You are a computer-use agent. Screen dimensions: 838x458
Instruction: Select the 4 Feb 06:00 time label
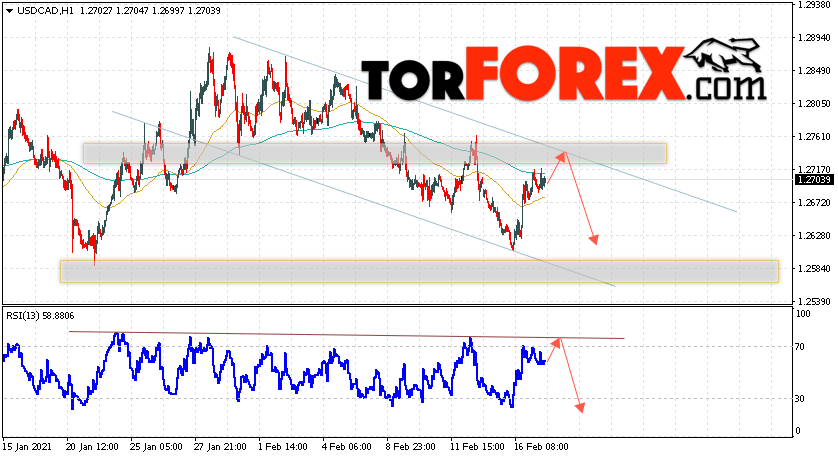(346, 447)
